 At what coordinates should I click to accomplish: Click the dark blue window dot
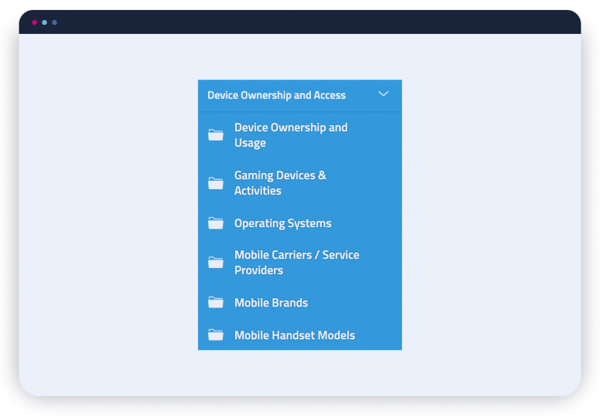[54, 23]
